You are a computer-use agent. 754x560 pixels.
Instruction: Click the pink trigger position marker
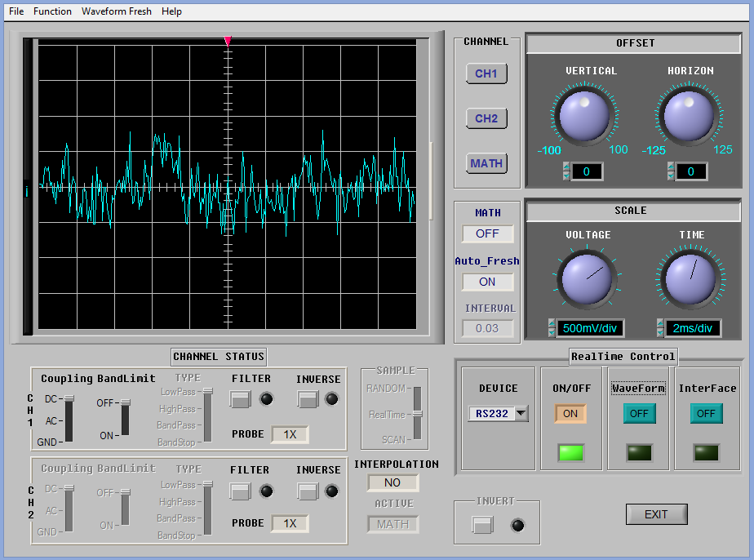pyautogui.click(x=228, y=41)
